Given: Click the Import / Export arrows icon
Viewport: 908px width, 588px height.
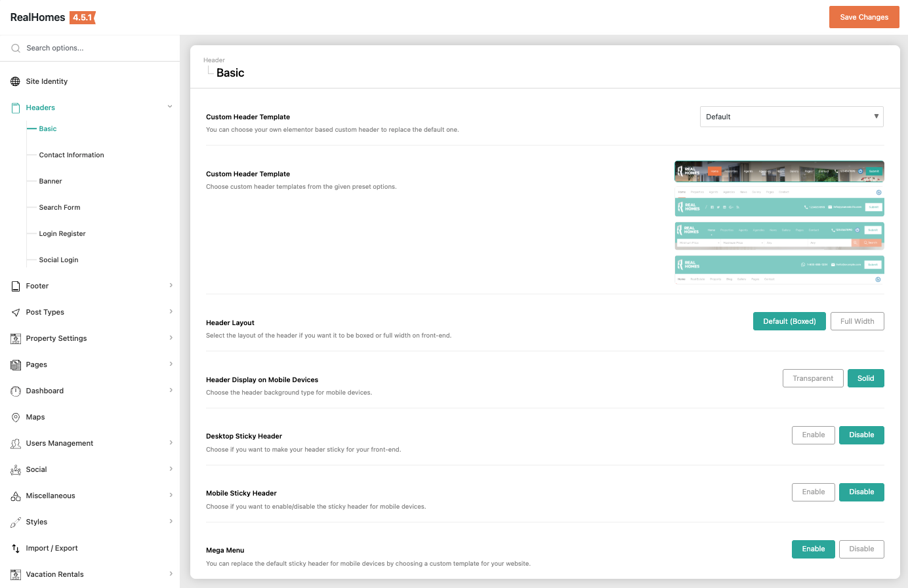Looking at the screenshot, I should (x=15, y=549).
